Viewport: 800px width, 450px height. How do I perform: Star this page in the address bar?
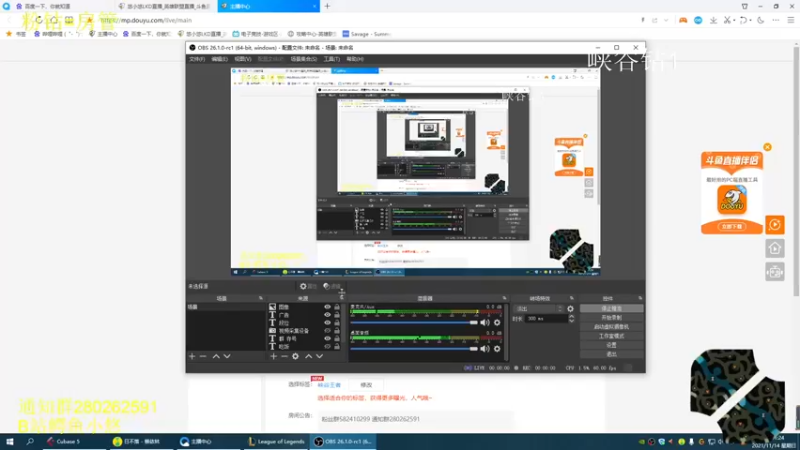(90, 20)
